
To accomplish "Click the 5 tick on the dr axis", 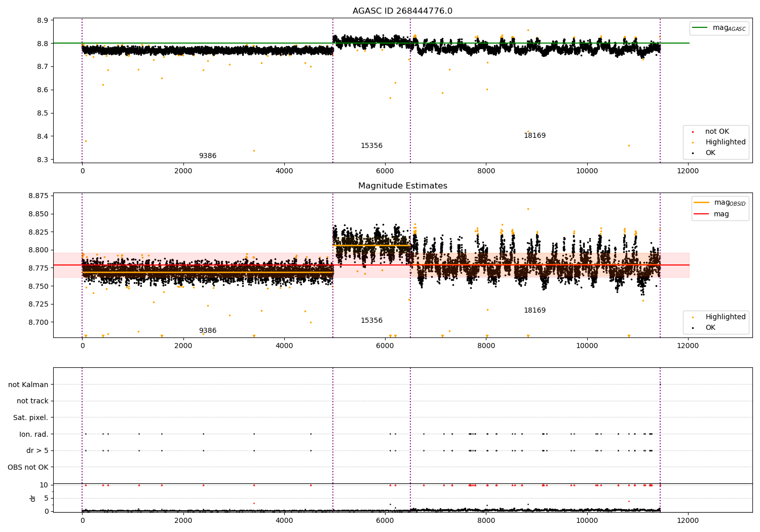I will pyautogui.click(x=46, y=498).
